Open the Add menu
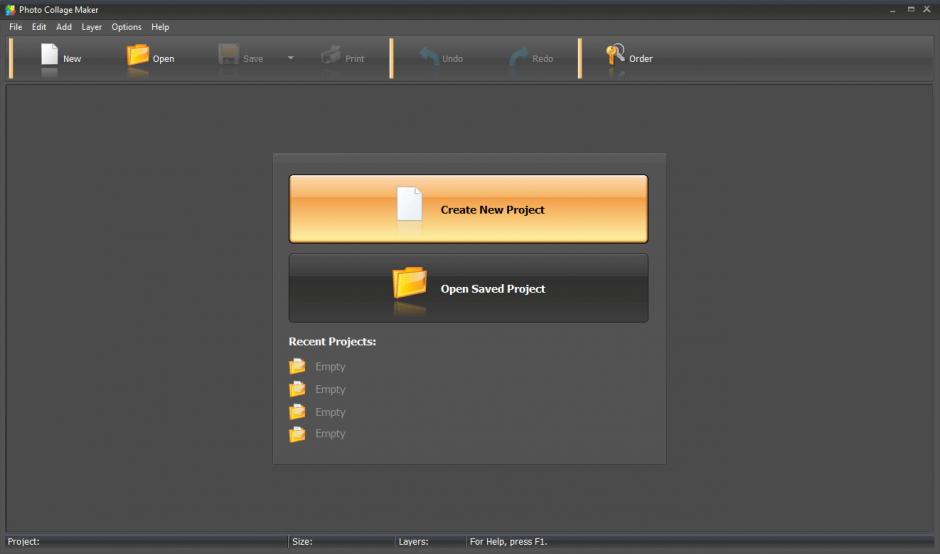Viewport: 940px width, 554px height. 64,27
